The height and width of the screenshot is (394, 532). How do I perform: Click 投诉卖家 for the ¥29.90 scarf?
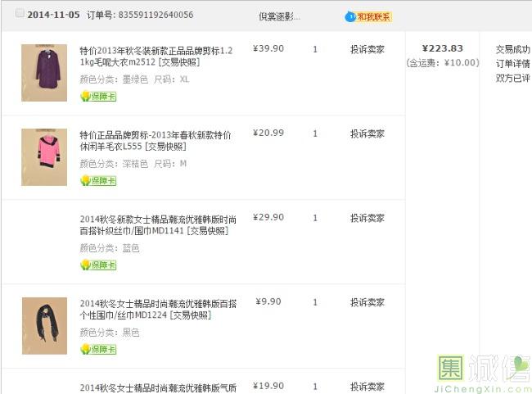click(x=367, y=218)
